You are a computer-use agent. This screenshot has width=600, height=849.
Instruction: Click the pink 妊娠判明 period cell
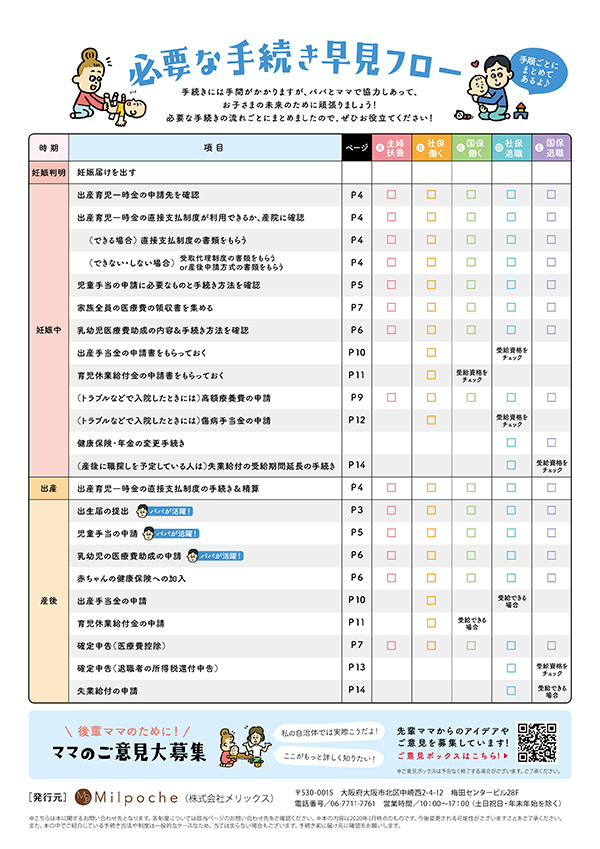[x=49, y=173]
